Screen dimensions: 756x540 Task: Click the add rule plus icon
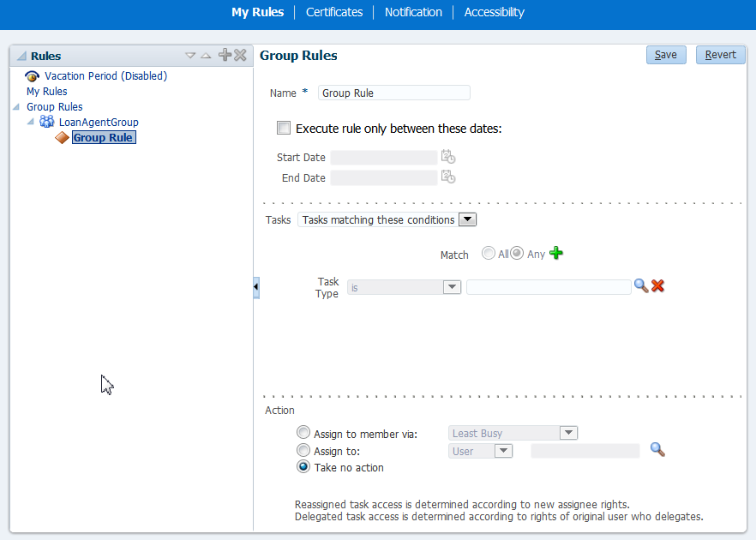pyautogui.click(x=225, y=55)
